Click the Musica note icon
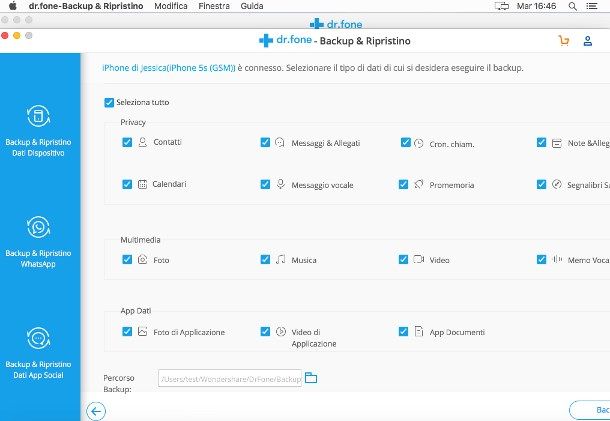Image resolution: width=610 pixels, height=421 pixels. click(x=280, y=259)
